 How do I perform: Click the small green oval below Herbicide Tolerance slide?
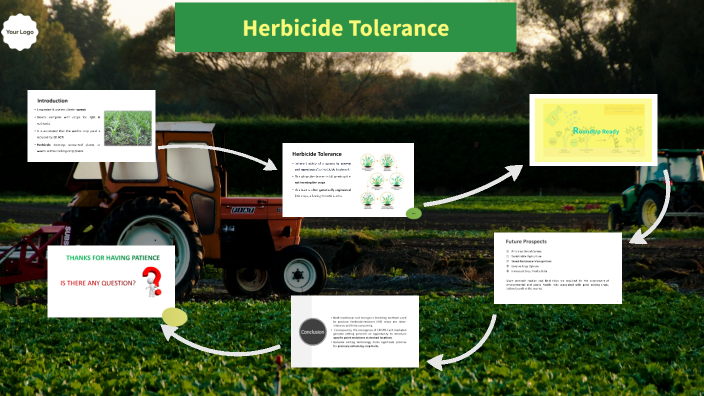pyautogui.click(x=414, y=214)
